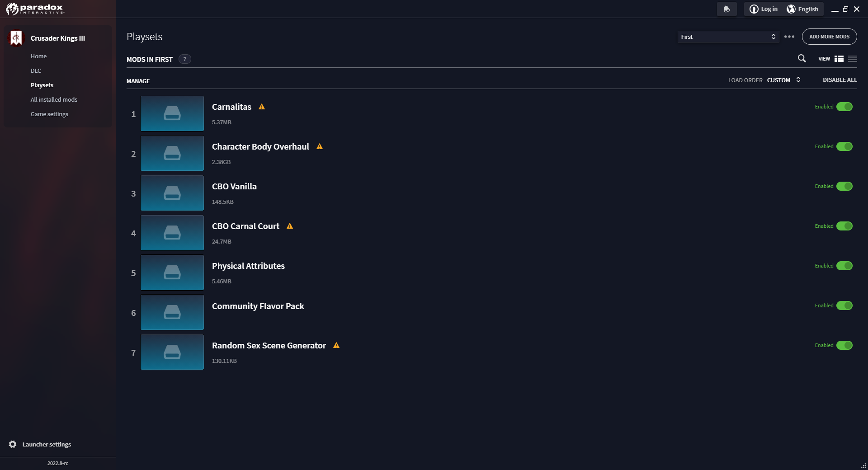This screenshot has height=470, width=868.
Task: Open Game settings in the sidebar
Action: (x=49, y=114)
